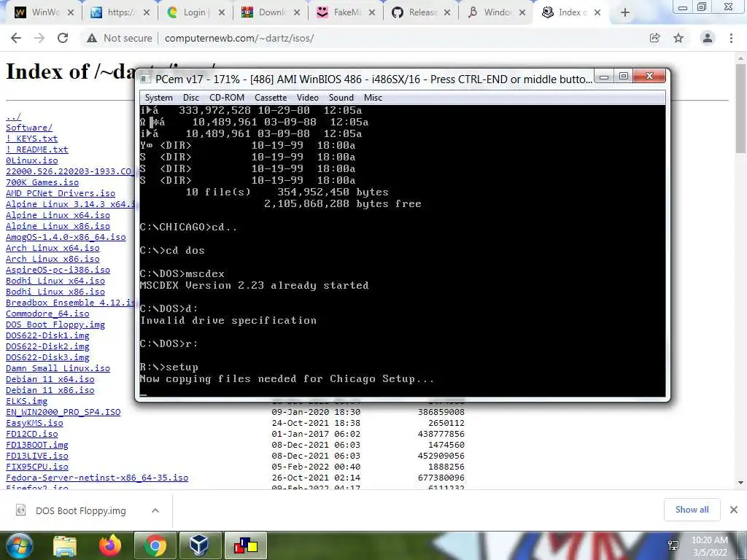Open the ! KEYS.txt link
The width and height of the screenshot is (747, 560).
coord(31,139)
